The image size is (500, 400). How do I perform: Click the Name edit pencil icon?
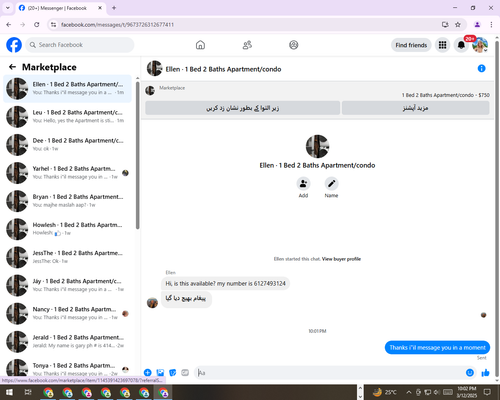tap(331, 184)
